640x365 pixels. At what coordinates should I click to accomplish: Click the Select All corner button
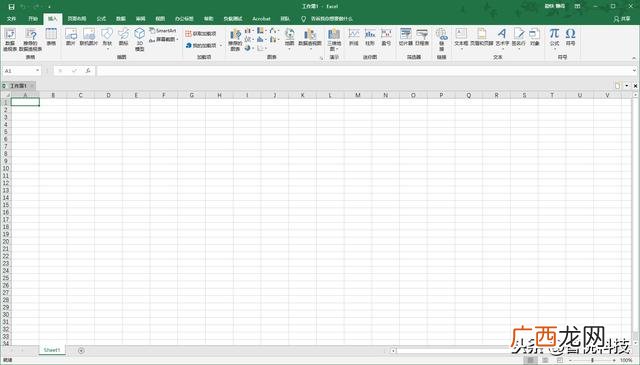tap(6, 95)
